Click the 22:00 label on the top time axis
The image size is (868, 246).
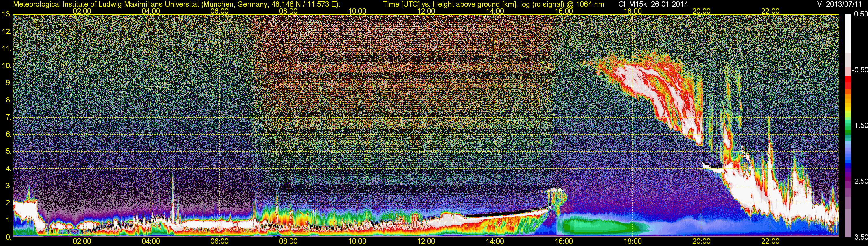click(770, 11)
